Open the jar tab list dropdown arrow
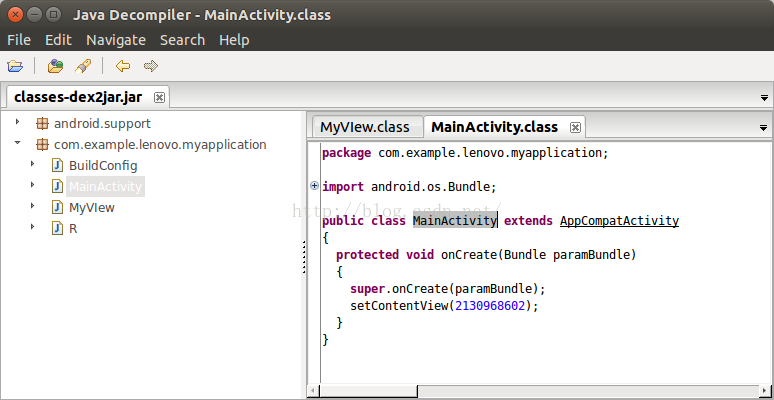Viewport: 774px width, 400px height. (765, 98)
